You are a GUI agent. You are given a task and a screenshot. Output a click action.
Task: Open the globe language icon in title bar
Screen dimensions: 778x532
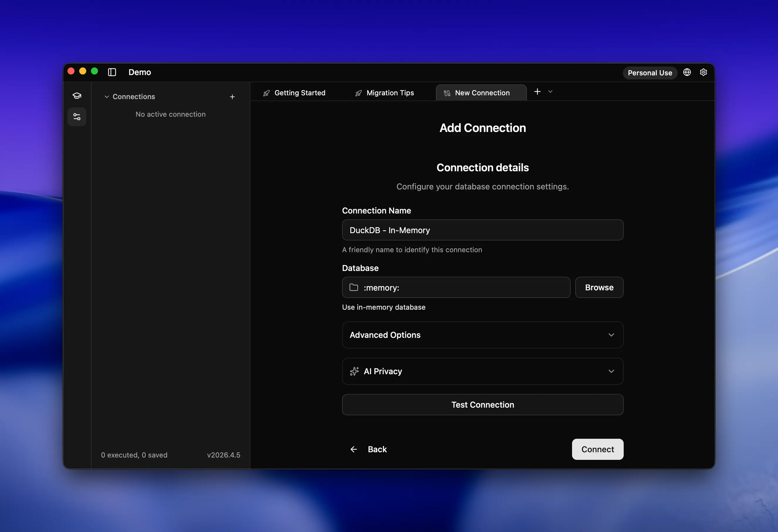click(687, 72)
